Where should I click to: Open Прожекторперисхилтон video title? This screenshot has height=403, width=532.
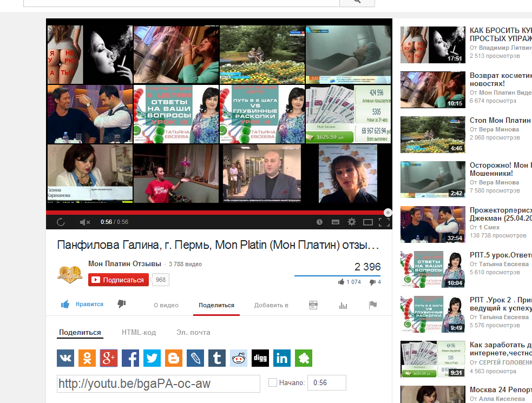click(x=501, y=214)
